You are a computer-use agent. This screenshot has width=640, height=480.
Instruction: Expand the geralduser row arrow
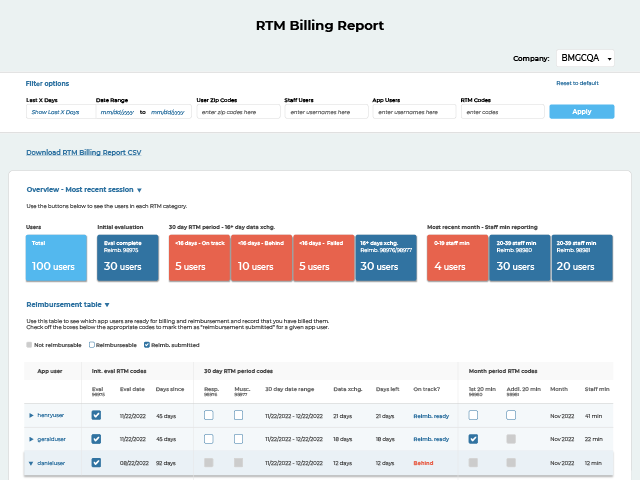(x=31, y=439)
